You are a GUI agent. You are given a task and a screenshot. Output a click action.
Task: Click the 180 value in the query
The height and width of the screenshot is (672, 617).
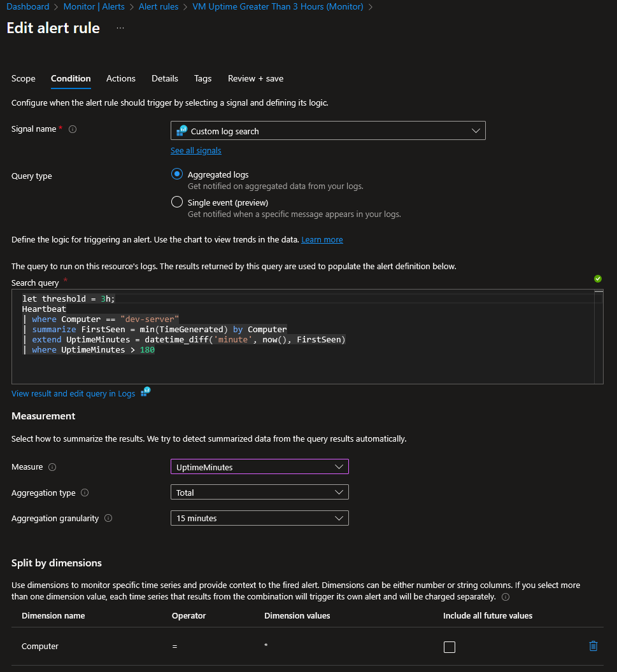[x=147, y=350]
